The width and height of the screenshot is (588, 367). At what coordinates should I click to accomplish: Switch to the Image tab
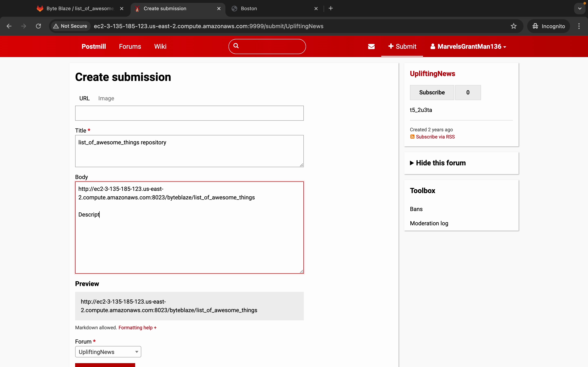point(106,98)
